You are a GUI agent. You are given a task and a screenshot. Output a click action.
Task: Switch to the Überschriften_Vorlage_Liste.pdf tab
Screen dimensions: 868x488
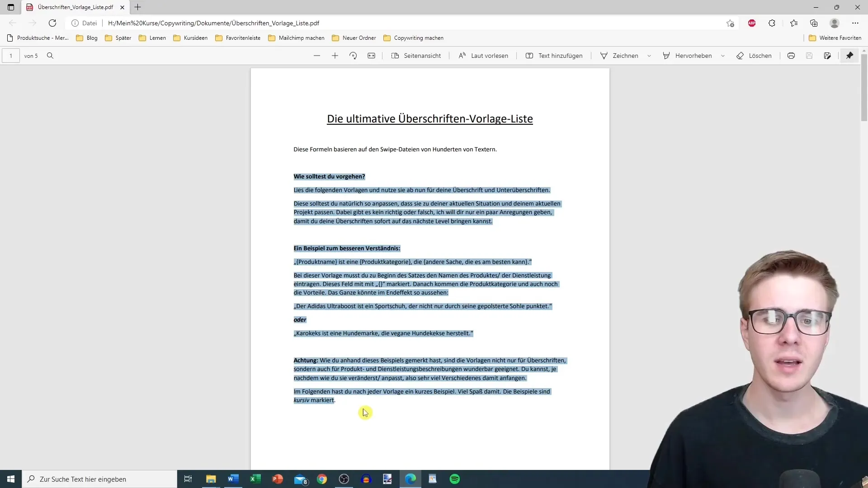pos(75,7)
